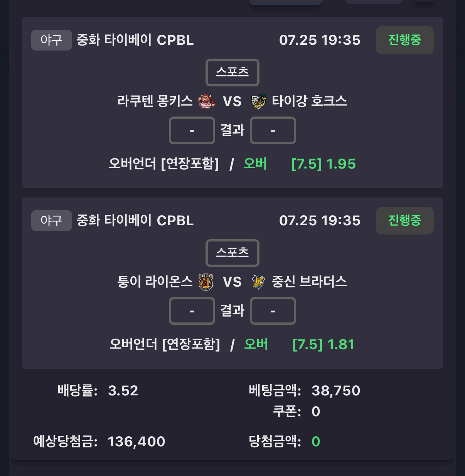Viewport: 465px width, 476px height.
Task: Click Taigang Hawks score result box
Action: [273, 130]
